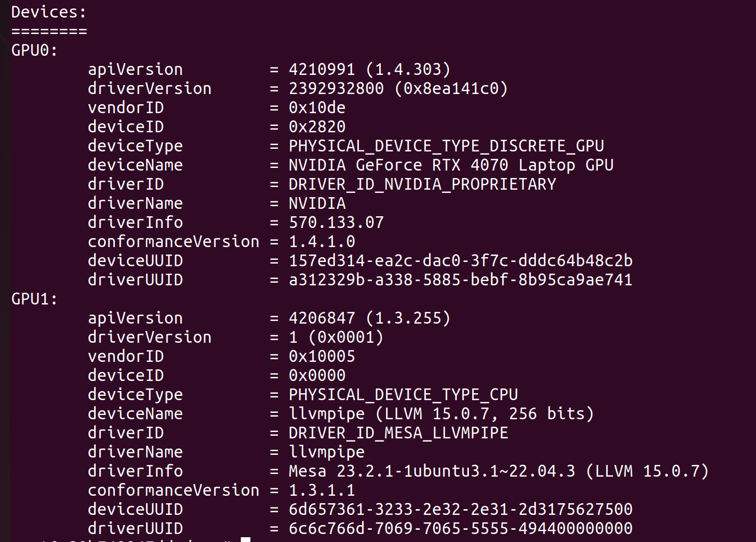Image resolution: width=756 pixels, height=542 pixels.
Task: Click PHYSICAL_DEVICE_TYPE_CPU text
Action: pyautogui.click(x=403, y=394)
